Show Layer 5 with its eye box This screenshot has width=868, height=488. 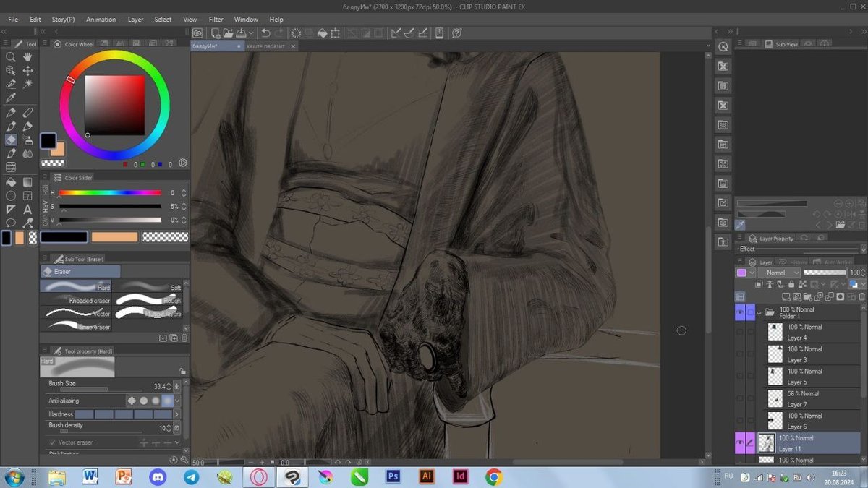click(739, 376)
